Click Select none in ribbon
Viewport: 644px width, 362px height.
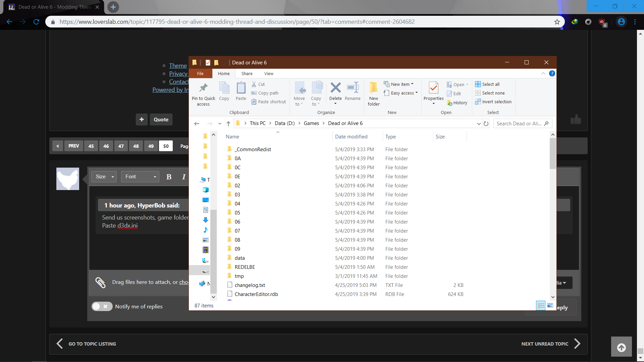coord(490,93)
